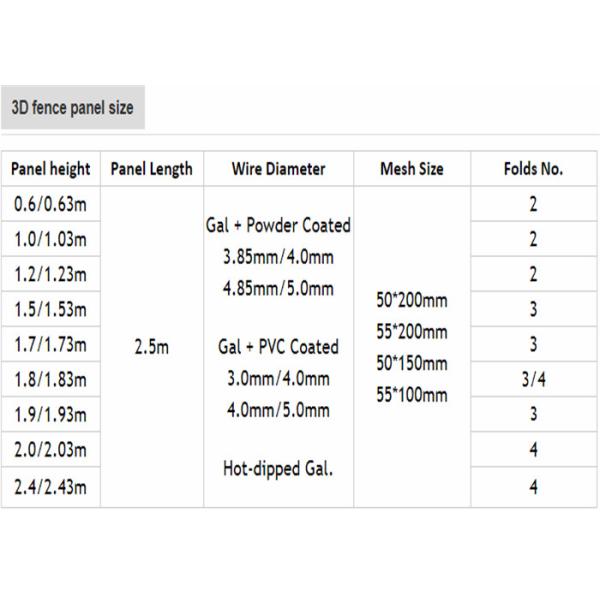Click the Panel Length column header
The image size is (600, 600).
pos(151,169)
